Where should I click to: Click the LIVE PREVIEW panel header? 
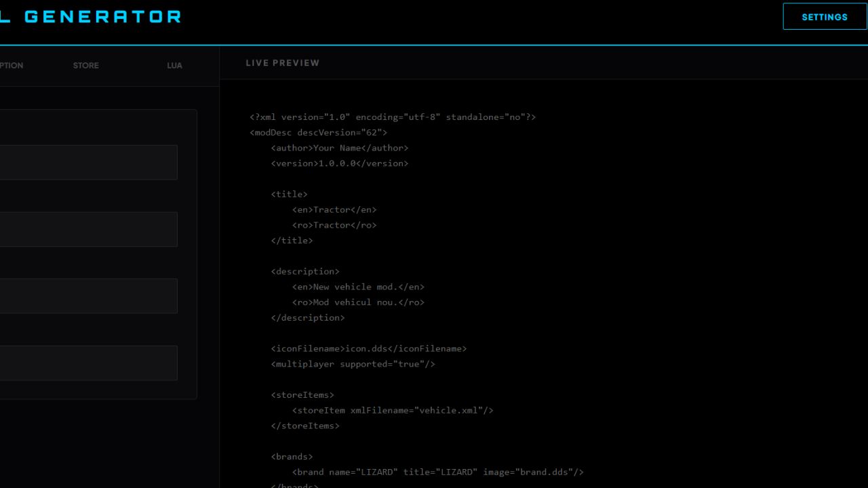[282, 62]
